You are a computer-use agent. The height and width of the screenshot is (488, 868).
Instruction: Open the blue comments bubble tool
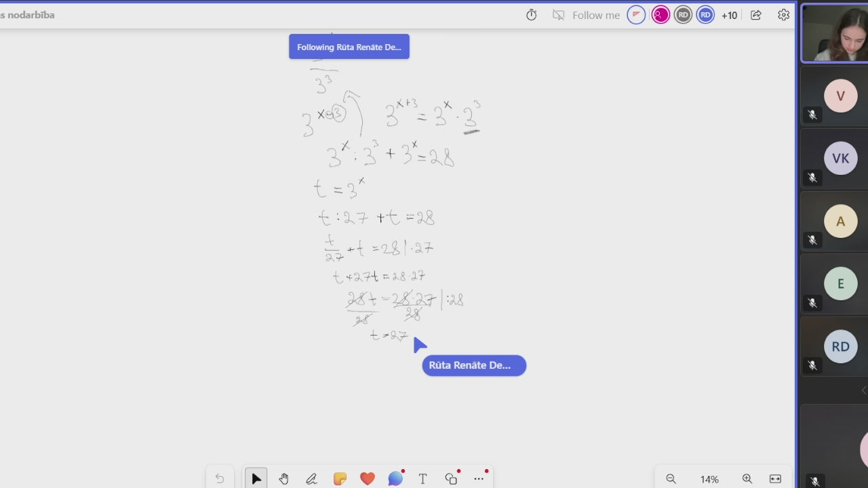pyautogui.click(x=395, y=479)
